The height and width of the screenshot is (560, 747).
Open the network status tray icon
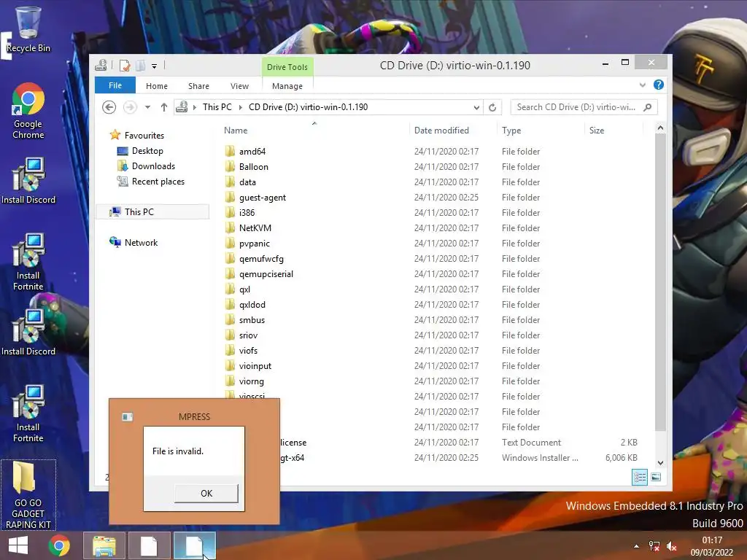654,545
